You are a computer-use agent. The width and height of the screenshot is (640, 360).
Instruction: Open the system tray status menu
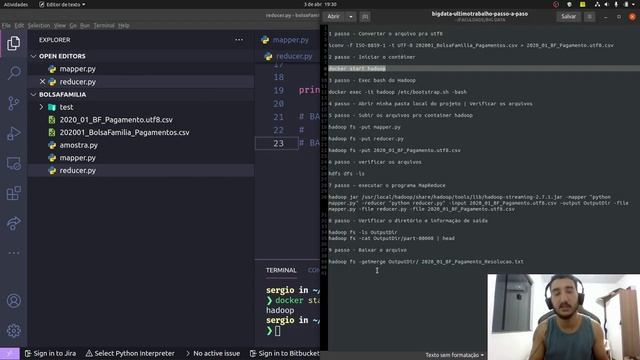[x=616, y=4]
